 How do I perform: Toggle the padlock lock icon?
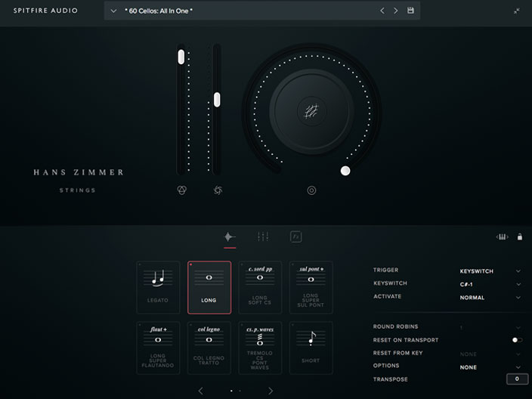pos(520,237)
